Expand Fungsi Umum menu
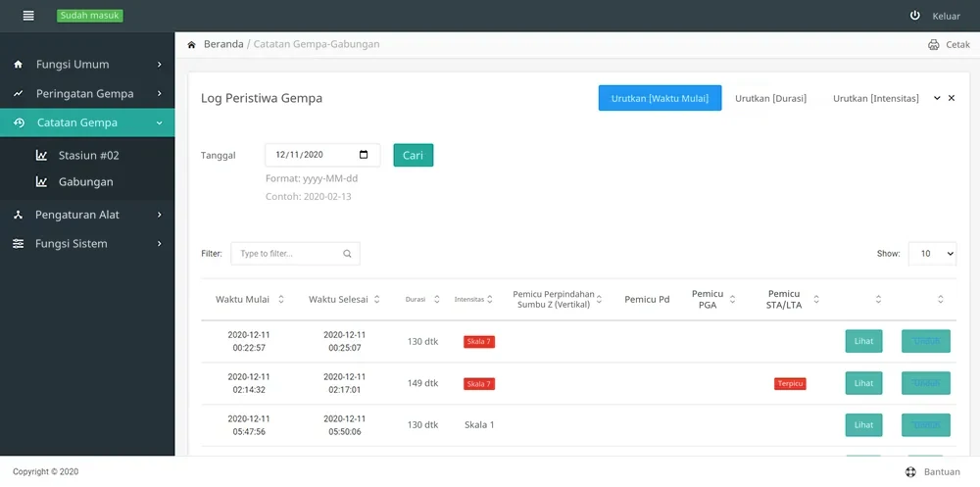 click(x=160, y=65)
